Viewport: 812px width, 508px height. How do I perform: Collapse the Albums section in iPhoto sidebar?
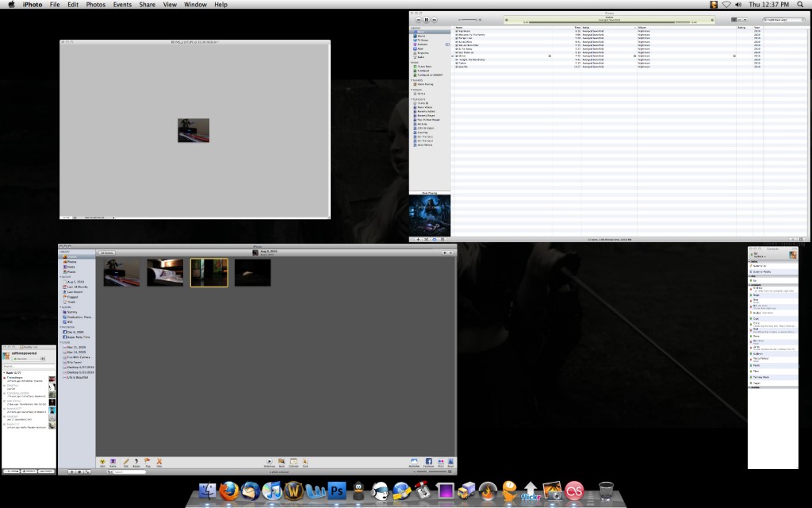click(x=60, y=307)
